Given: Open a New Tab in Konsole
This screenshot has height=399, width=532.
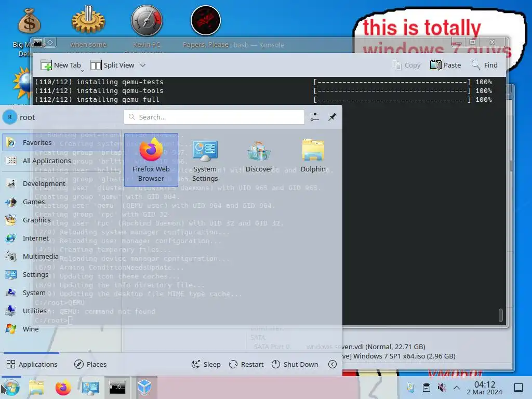Looking at the screenshot, I should pyautogui.click(x=60, y=65).
